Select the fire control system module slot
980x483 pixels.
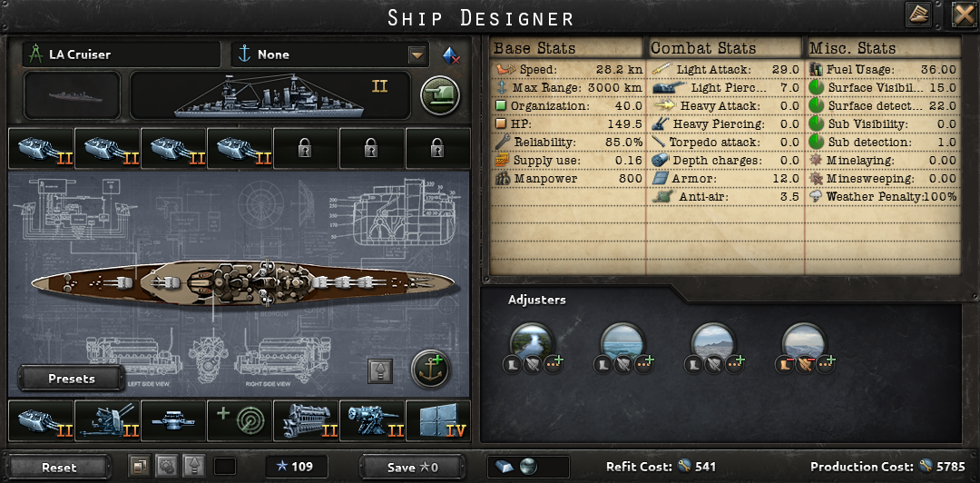[x=173, y=421]
